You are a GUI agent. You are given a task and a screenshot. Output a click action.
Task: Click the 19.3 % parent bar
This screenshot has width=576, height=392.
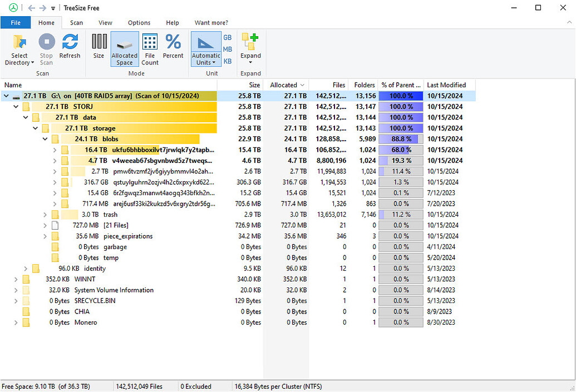pos(401,161)
